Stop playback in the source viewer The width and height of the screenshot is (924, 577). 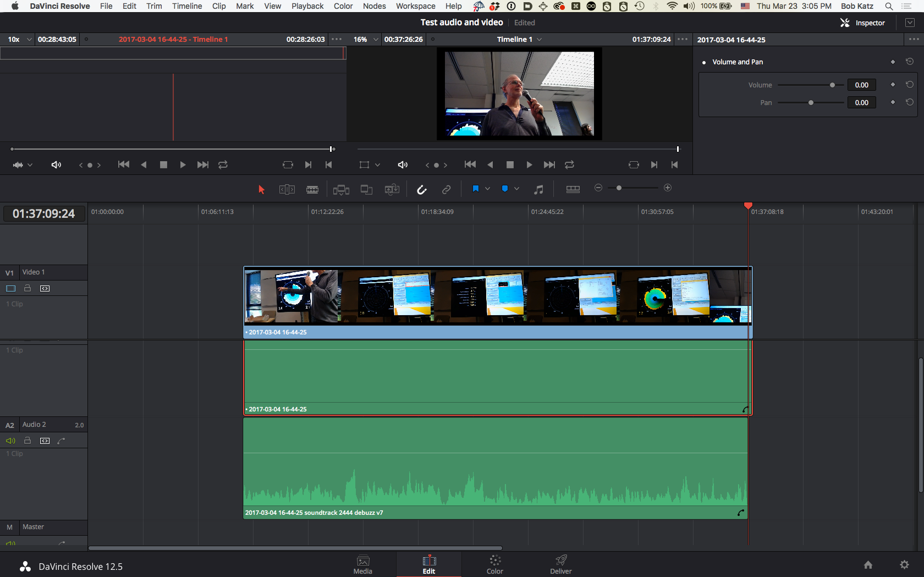(x=163, y=164)
